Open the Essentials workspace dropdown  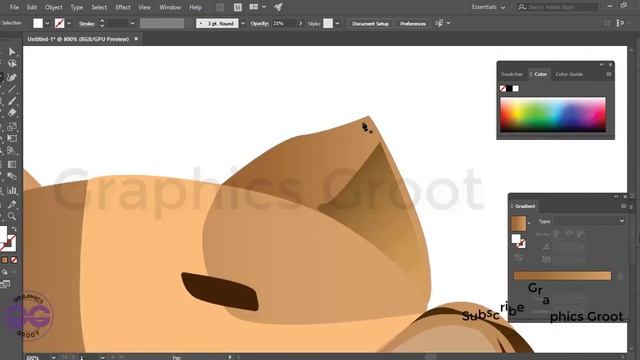point(488,7)
